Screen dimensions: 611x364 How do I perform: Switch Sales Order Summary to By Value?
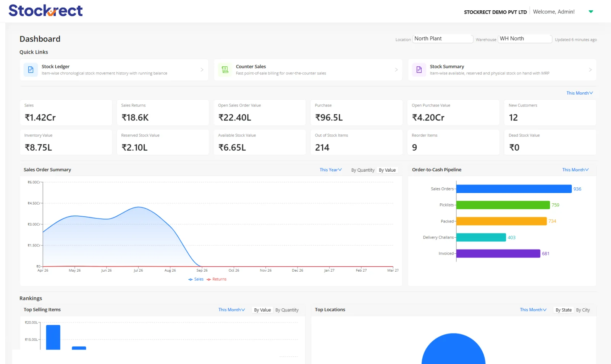pyautogui.click(x=387, y=170)
